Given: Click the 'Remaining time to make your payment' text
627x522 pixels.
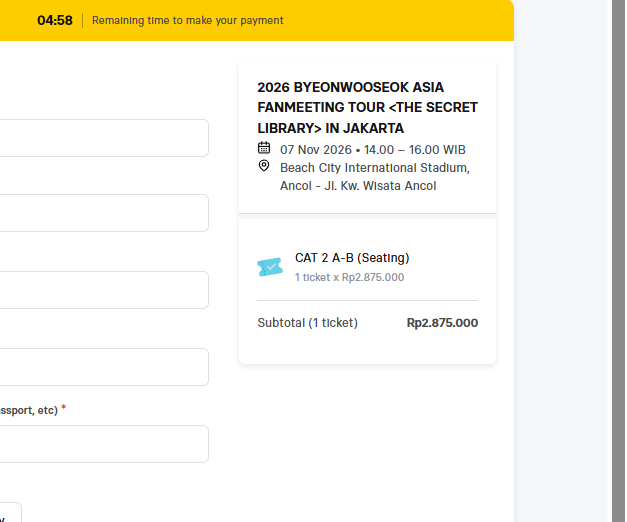Looking at the screenshot, I should tap(188, 20).
